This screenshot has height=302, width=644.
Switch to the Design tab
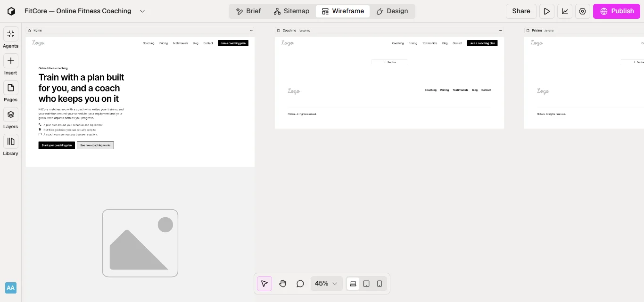pos(392,11)
